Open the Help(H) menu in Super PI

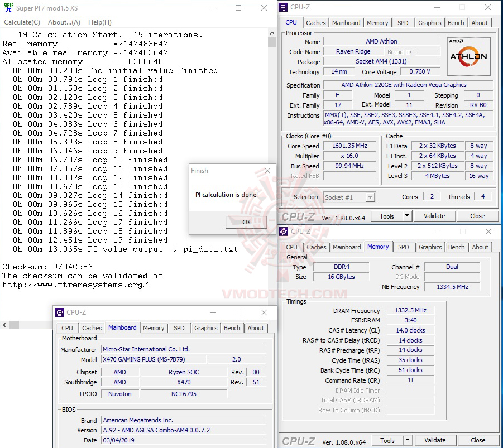pyautogui.click(x=100, y=22)
